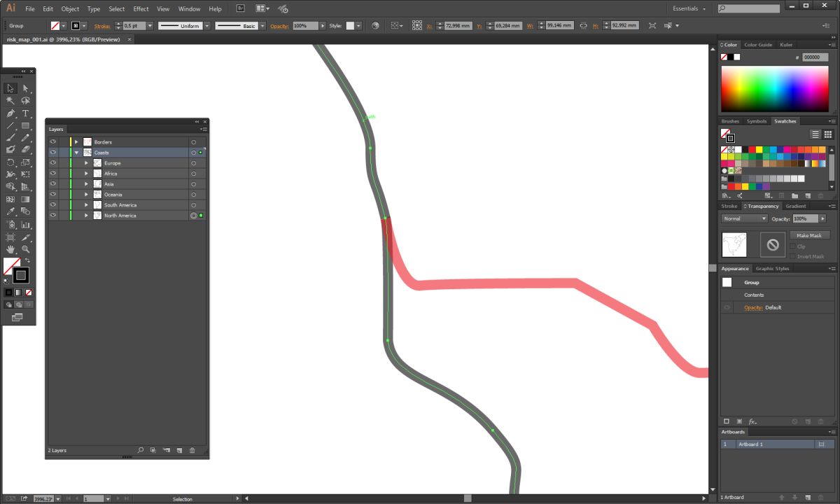Click the locate object magnifier in Layers panel

pyautogui.click(x=140, y=450)
